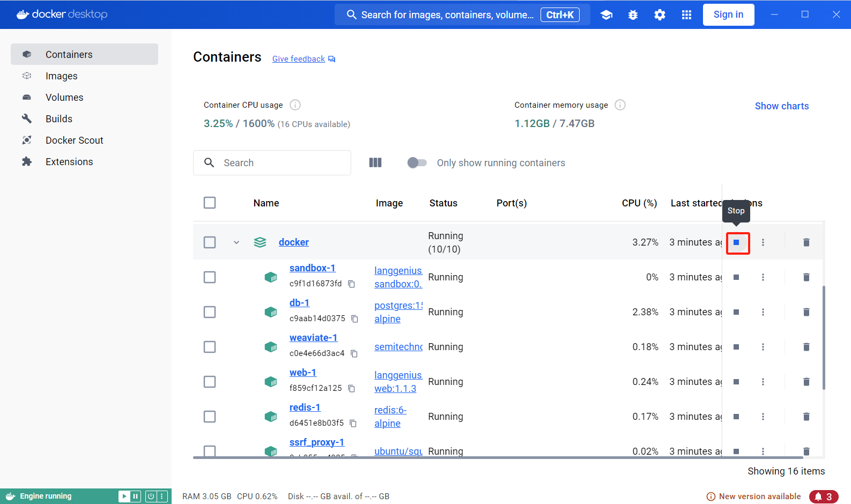Delete the sandbox-1 container
The height and width of the screenshot is (504, 851).
click(x=806, y=277)
